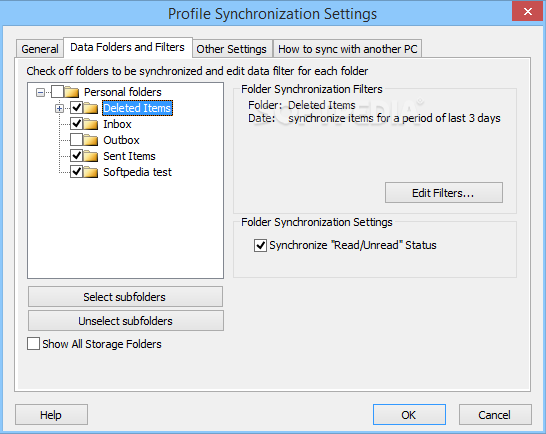546x434 pixels.
Task: Click the Outbox folder icon
Action: point(91,140)
